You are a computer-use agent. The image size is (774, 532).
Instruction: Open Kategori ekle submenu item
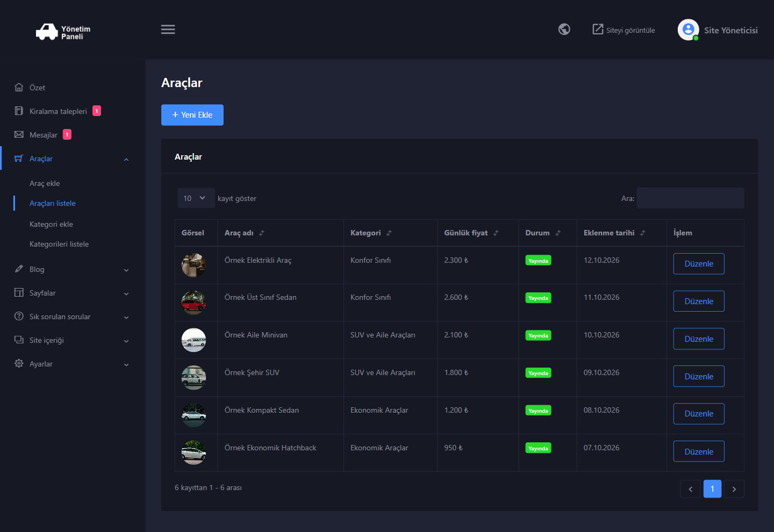coord(51,224)
